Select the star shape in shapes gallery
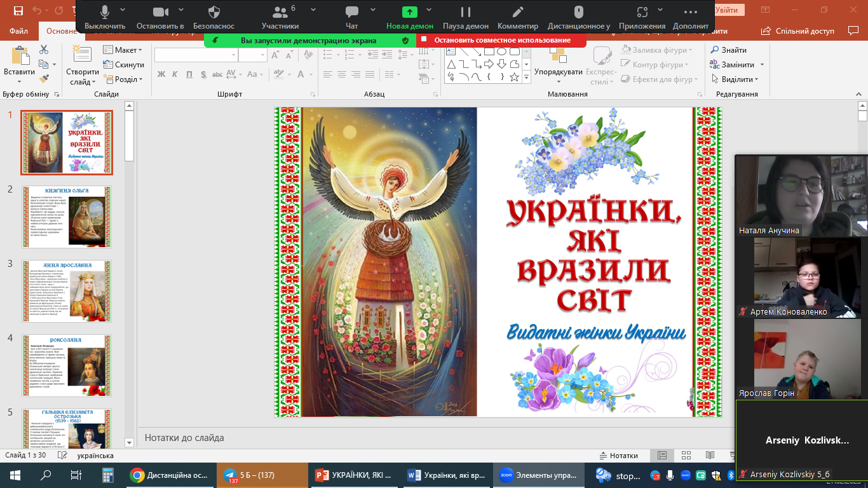868x488 pixels. [515, 77]
